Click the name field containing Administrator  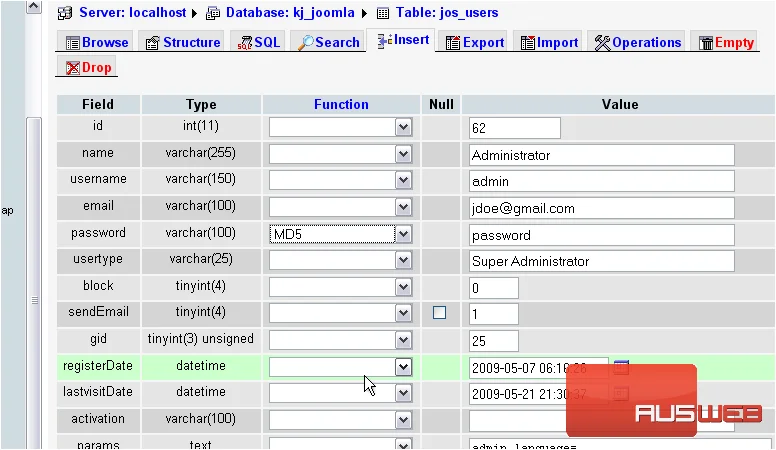[x=602, y=155]
